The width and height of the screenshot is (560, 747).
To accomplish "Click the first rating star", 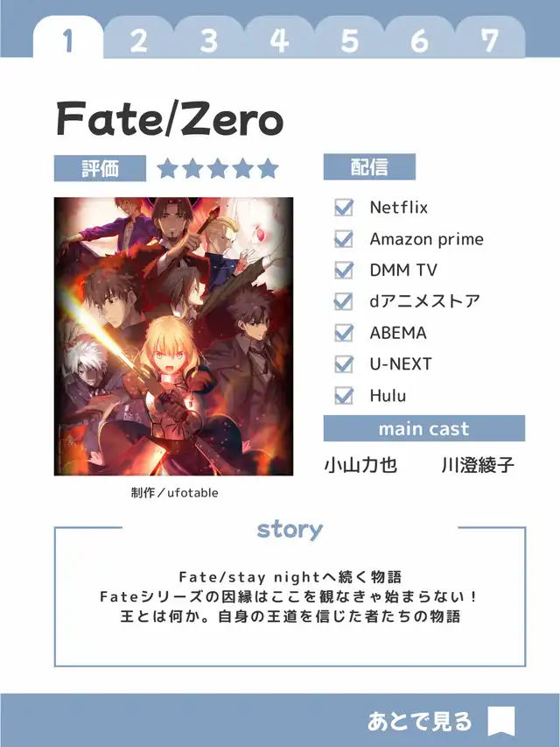I will click(168, 168).
